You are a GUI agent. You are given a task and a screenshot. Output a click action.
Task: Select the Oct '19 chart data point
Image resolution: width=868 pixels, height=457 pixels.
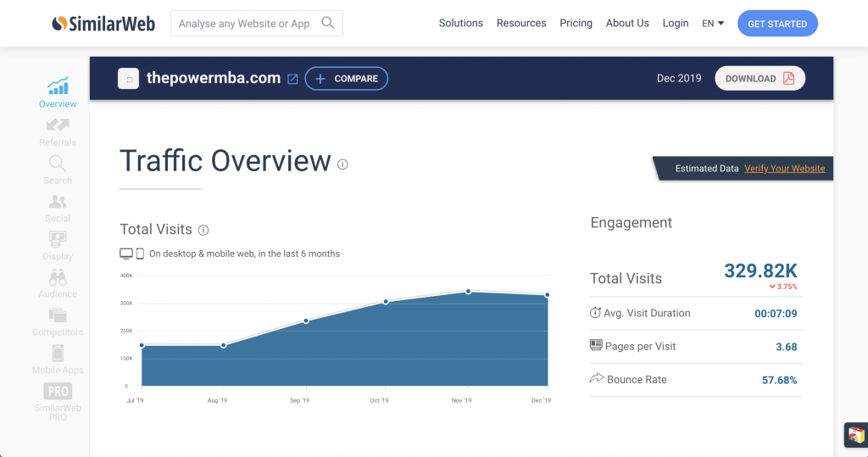pyautogui.click(x=386, y=302)
